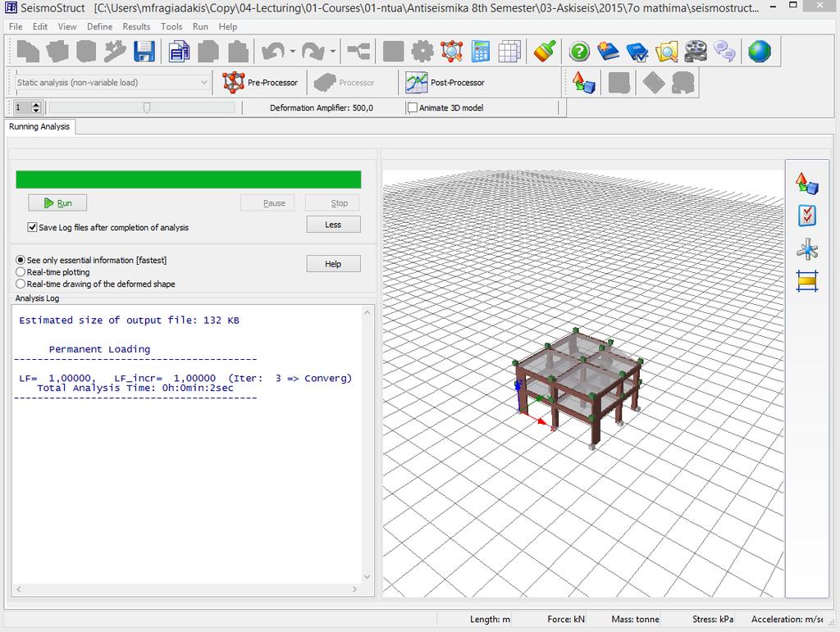Click the greyed-out Undo arrow icon
The height and width of the screenshot is (632, 840).
[x=272, y=52]
